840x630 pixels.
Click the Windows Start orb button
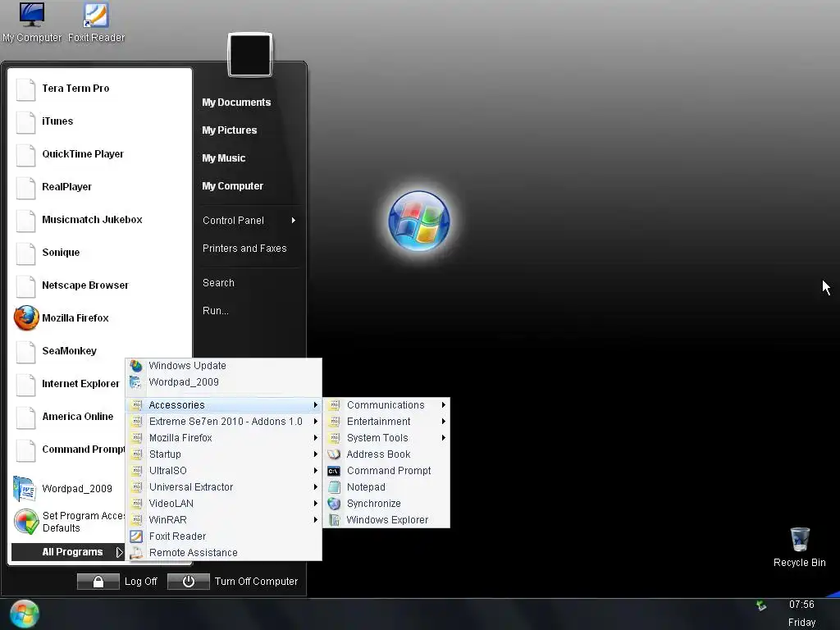[24, 614]
